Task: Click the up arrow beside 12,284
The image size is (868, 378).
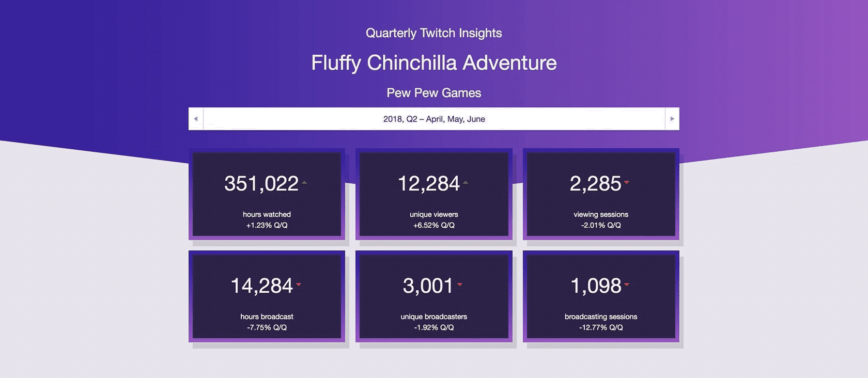Action: 466,182
